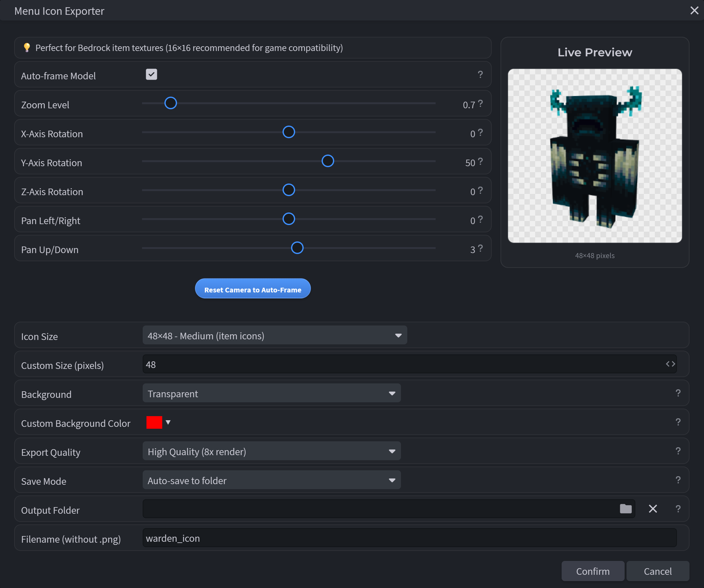704x588 pixels.
Task: Click Reset Camera to Auto-Frame button
Action: (x=253, y=288)
